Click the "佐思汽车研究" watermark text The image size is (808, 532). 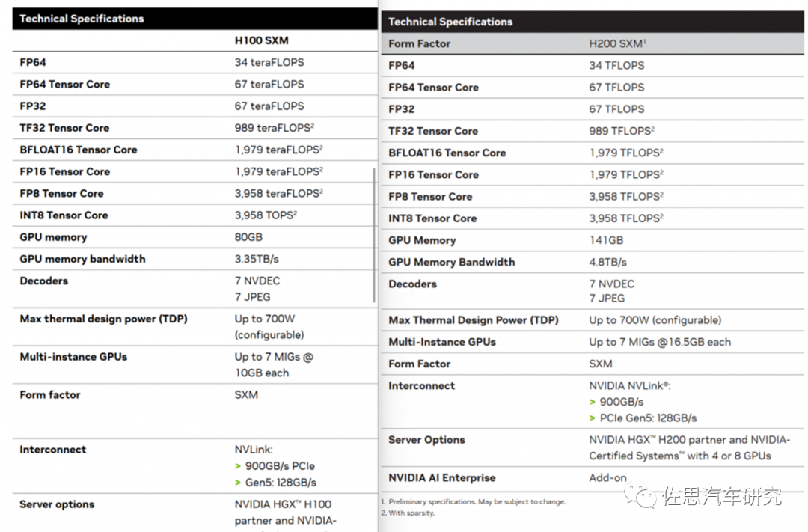[722, 496]
